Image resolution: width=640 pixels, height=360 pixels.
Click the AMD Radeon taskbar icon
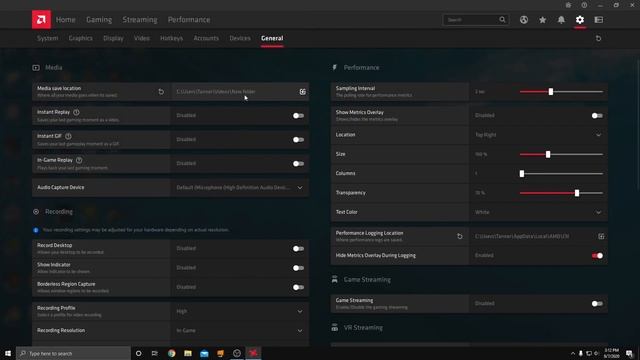[x=253, y=353]
